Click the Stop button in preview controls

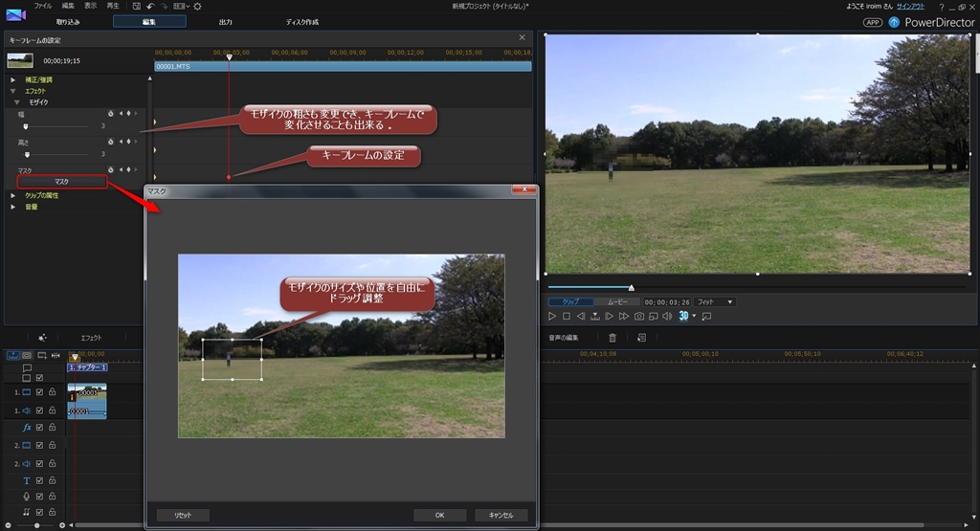point(566,316)
